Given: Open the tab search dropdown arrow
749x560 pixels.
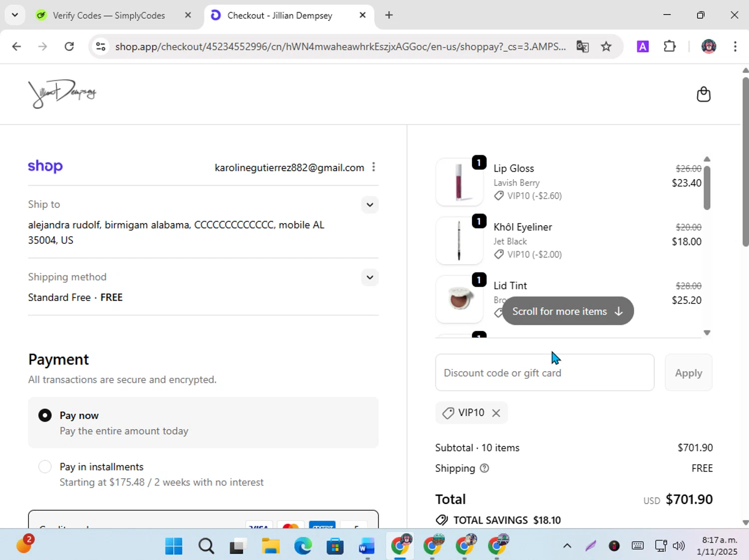Looking at the screenshot, I should click(15, 15).
